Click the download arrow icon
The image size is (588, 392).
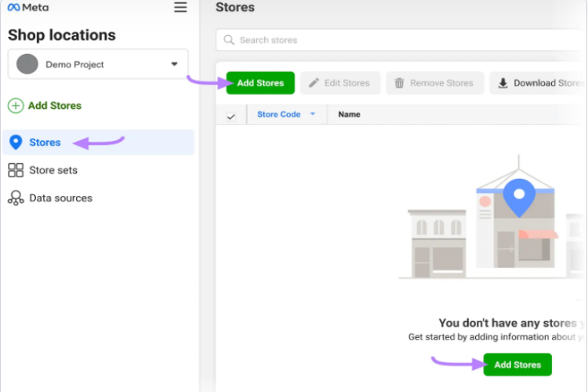click(x=503, y=83)
